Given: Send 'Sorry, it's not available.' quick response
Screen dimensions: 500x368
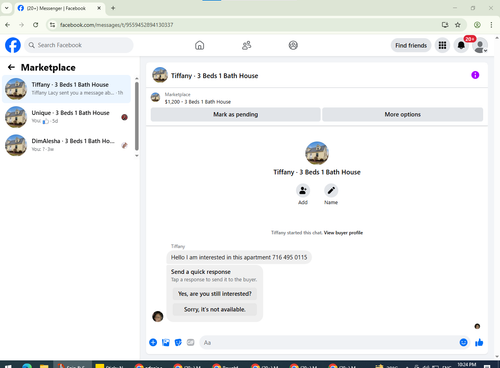Looking at the screenshot, I should pyautogui.click(x=215, y=309).
